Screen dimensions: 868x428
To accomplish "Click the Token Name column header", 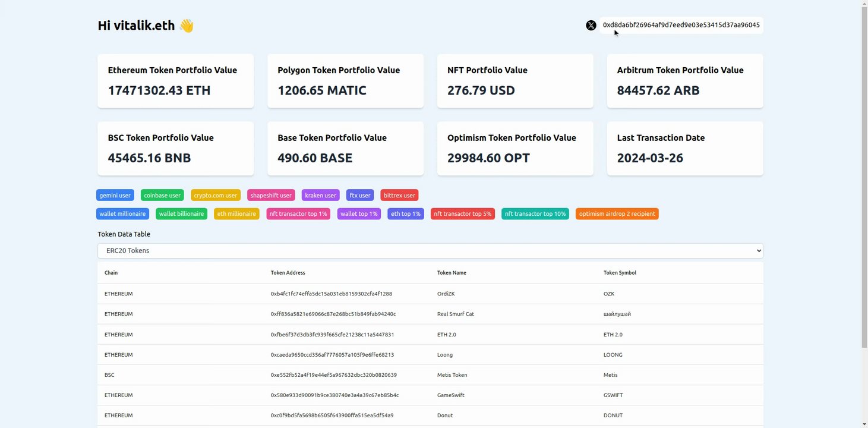I will click(x=452, y=273).
